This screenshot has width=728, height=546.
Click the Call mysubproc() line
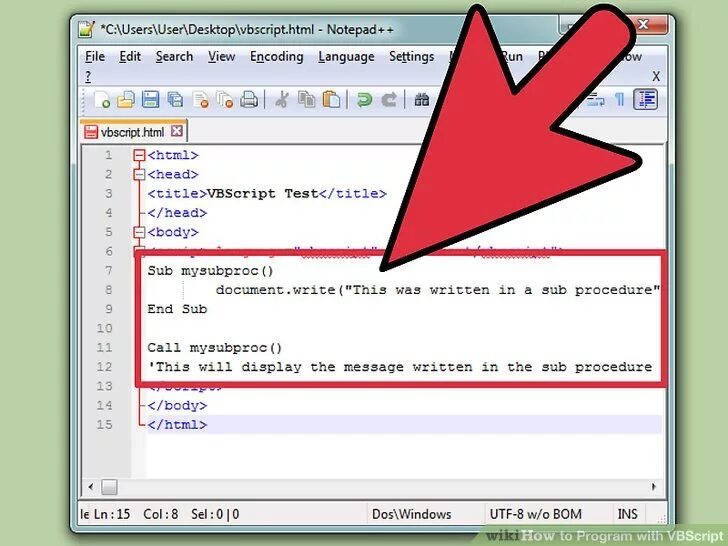[214, 348]
